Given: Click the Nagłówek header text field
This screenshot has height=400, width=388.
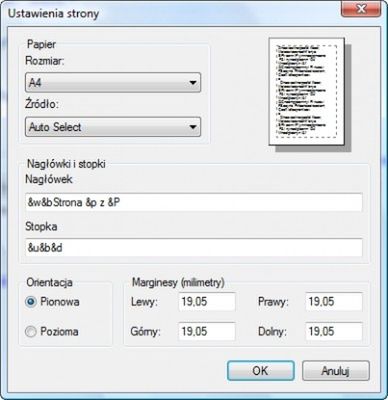Looking at the screenshot, I should 194,202.
